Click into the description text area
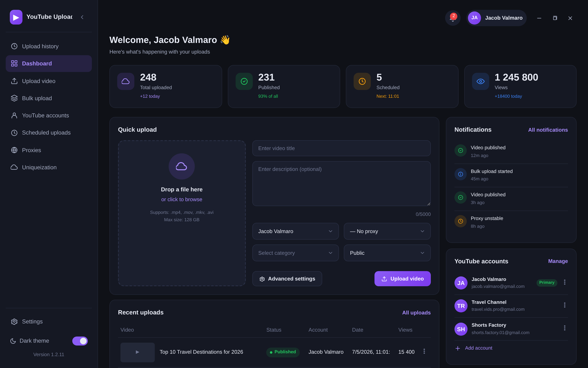This screenshot has height=368, width=588. pos(341,184)
